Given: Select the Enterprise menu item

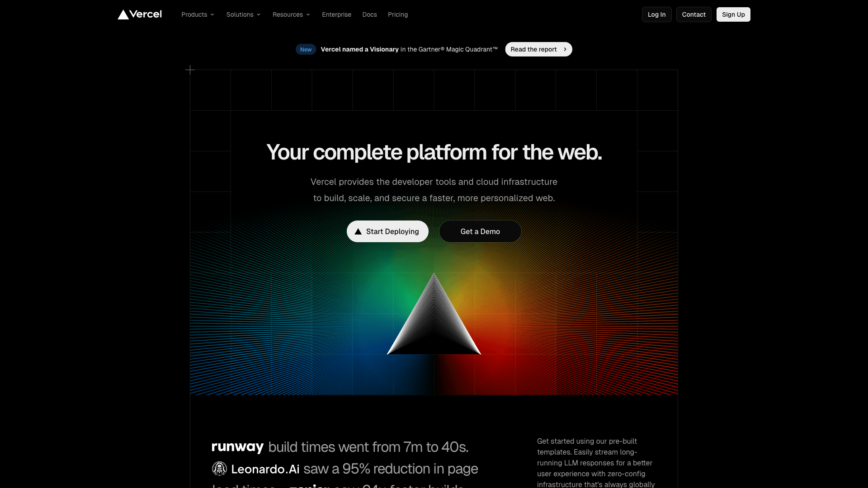Looking at the screenshot, I should tap(337, 14).
